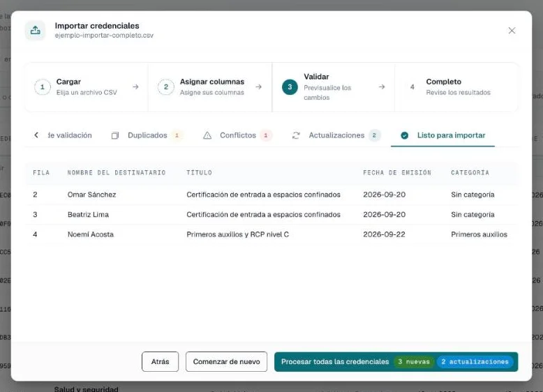Click row number 2 in FILA column

(x=35, y=195)
